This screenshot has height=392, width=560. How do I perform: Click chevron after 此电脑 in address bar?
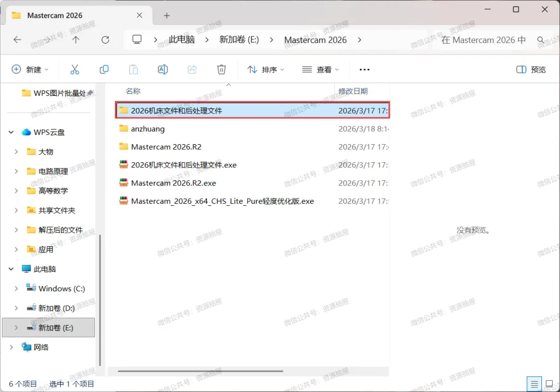(207, 39)
